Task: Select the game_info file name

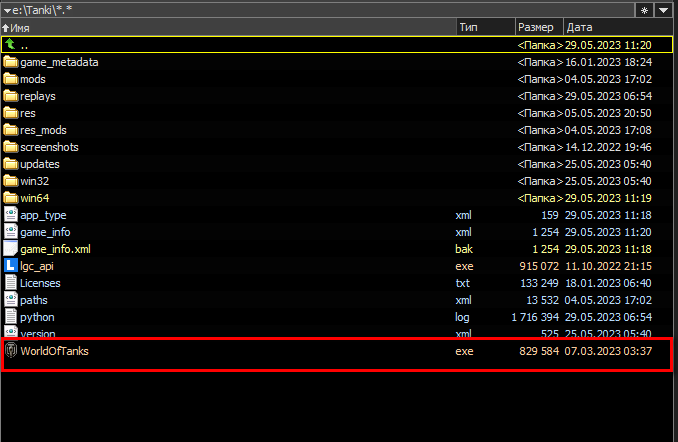Action: 45,232
